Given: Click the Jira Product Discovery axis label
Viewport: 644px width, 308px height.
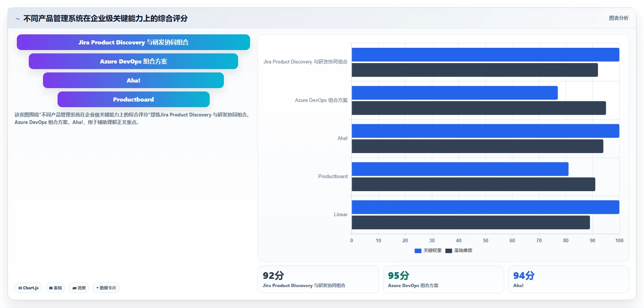Looking at the screenshot, I should coord(305,62).
